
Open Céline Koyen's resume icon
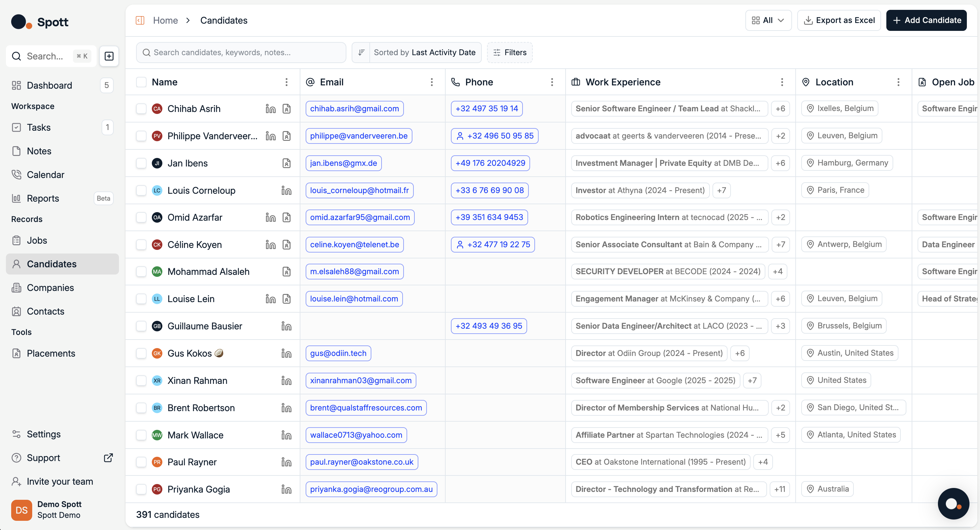coord(287,244)
